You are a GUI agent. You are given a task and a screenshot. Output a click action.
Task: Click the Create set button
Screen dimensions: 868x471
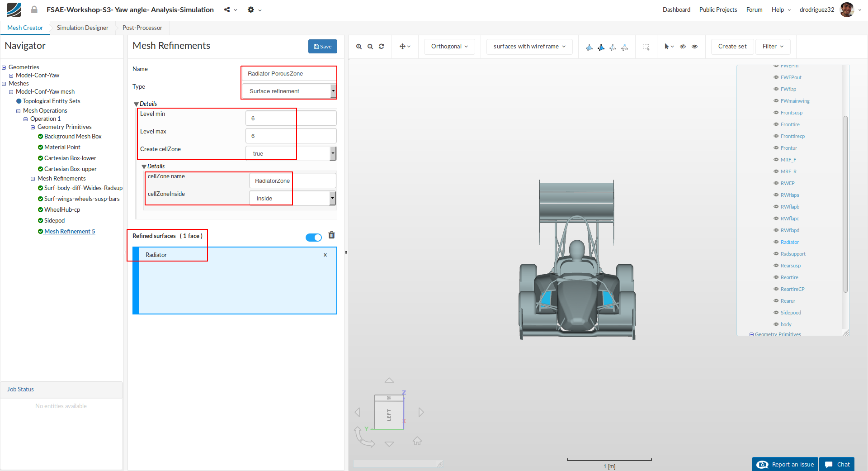(732, 47)
